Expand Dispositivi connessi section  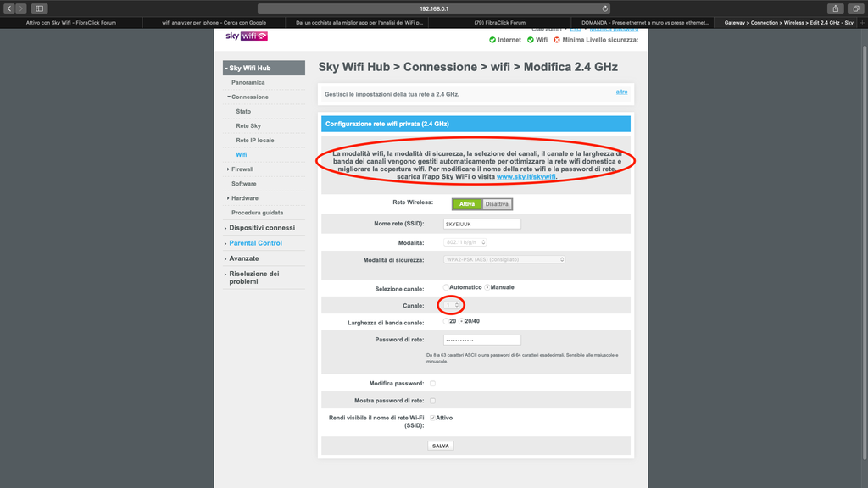(x=261, y=227)
